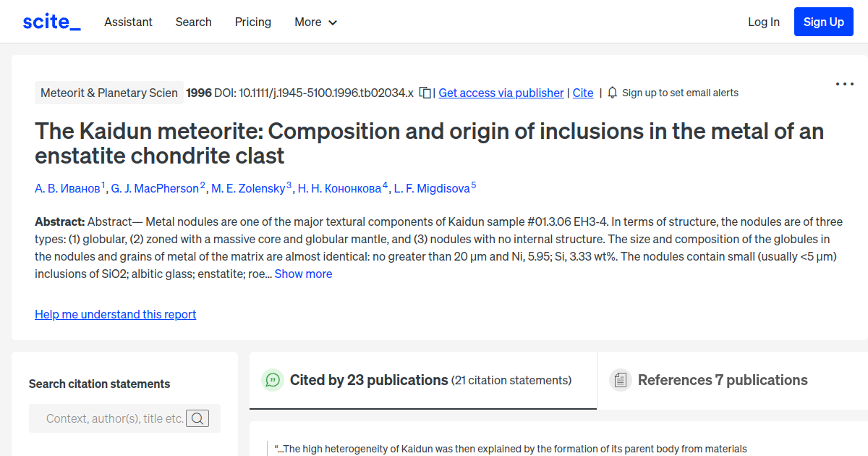Open Help me understand this report
This screenshot has height=456, width=868.
115,314
